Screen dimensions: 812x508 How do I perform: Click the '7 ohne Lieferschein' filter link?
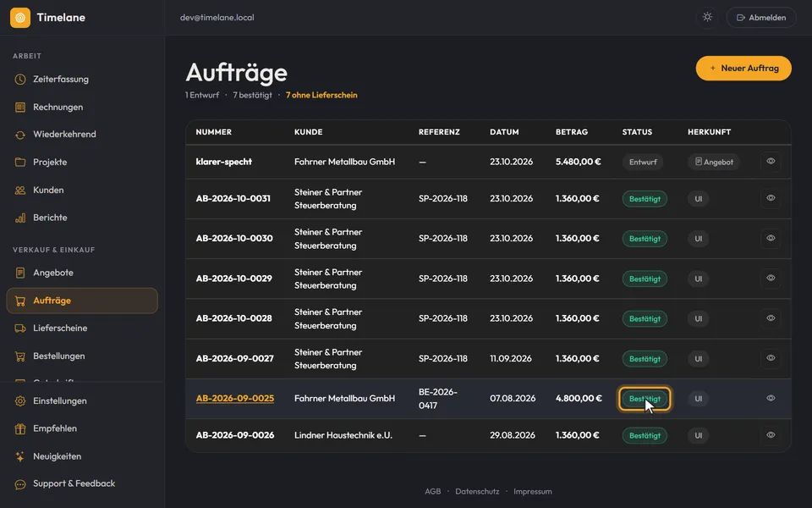pyautogui.click(x=321, y=95)
